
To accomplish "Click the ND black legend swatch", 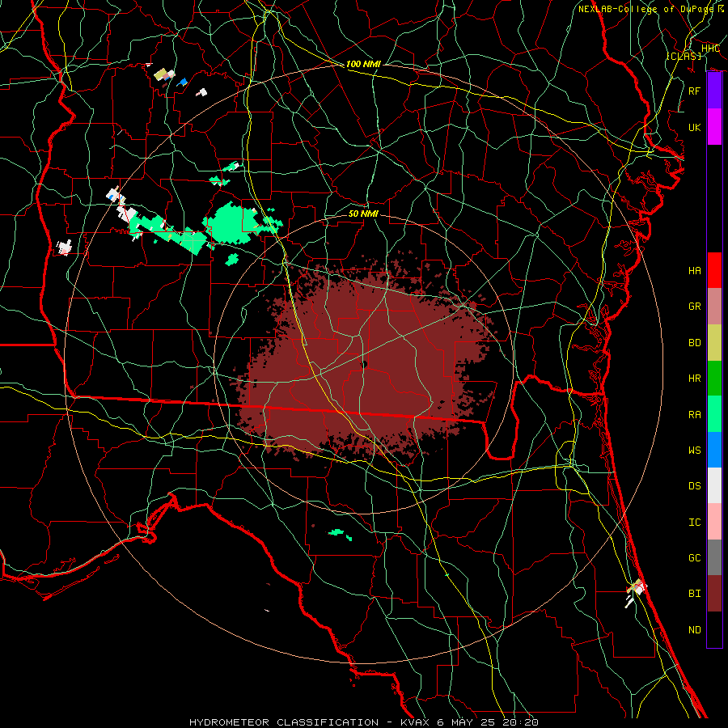I will coord(714,629).
